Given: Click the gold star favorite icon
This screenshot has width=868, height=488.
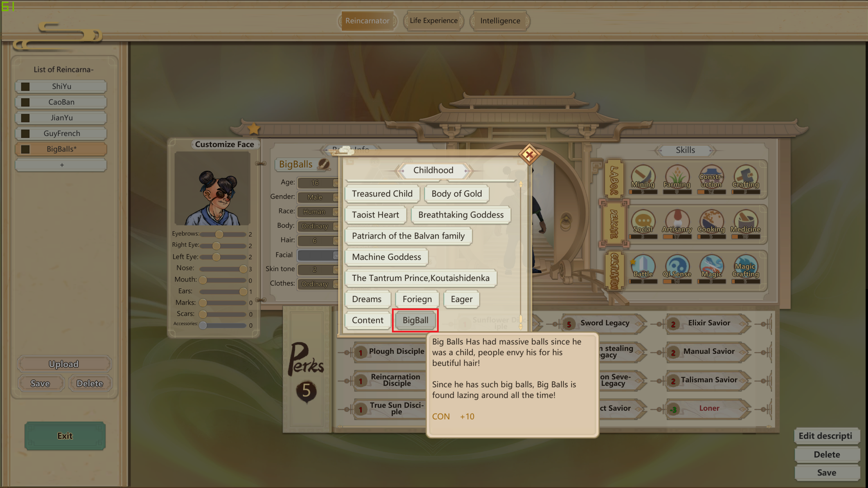Looking at the screenshot, I should (254, 129).
